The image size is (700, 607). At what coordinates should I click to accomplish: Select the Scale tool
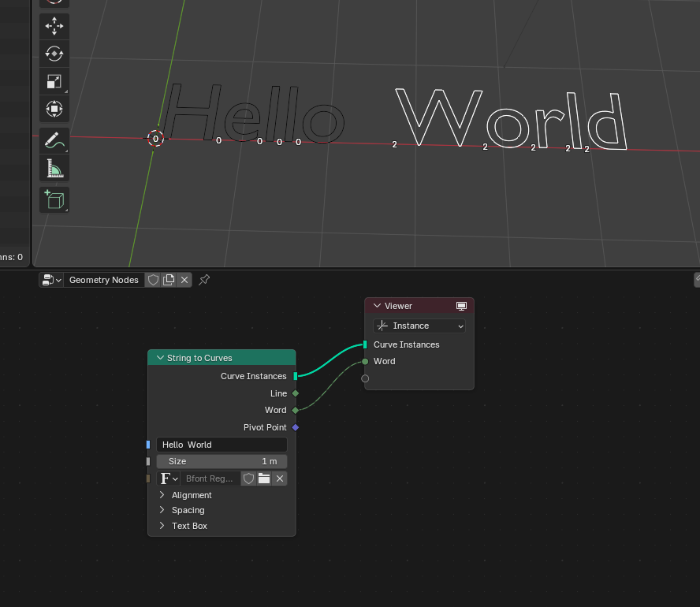click(54, 81)
